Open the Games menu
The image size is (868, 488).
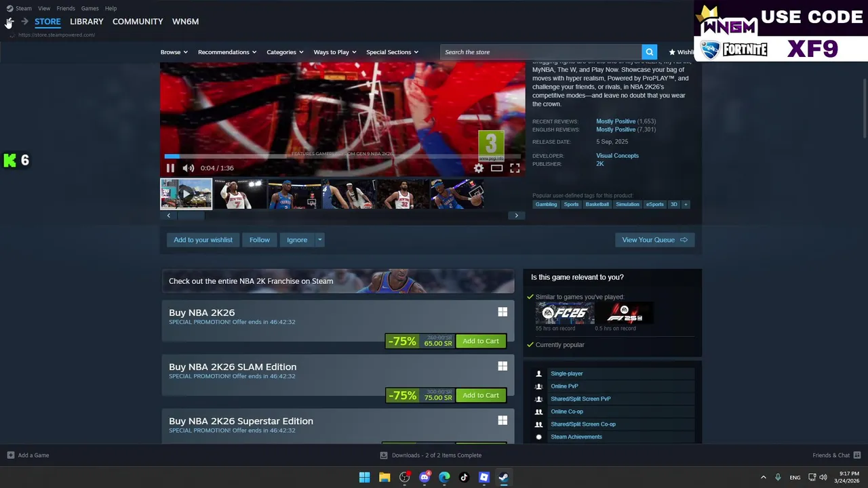click(90, 8)
